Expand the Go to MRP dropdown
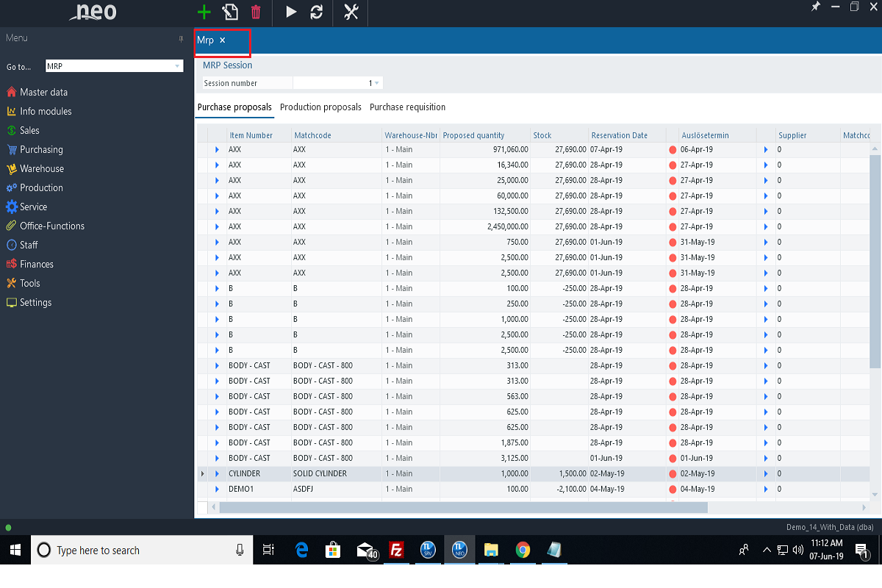Image resolution: width=882 pixels, height=588 pixels. (x=177, y=67)
